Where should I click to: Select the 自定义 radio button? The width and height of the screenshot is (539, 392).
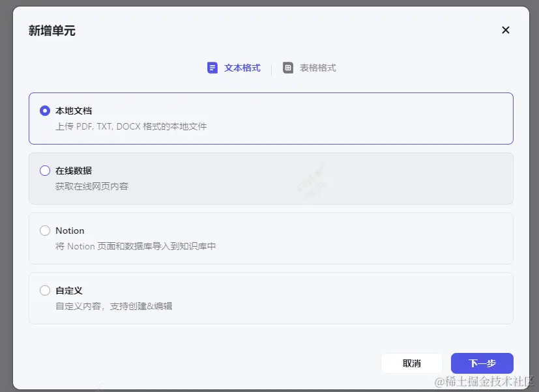pyautogui.click(x=44, y=290)
